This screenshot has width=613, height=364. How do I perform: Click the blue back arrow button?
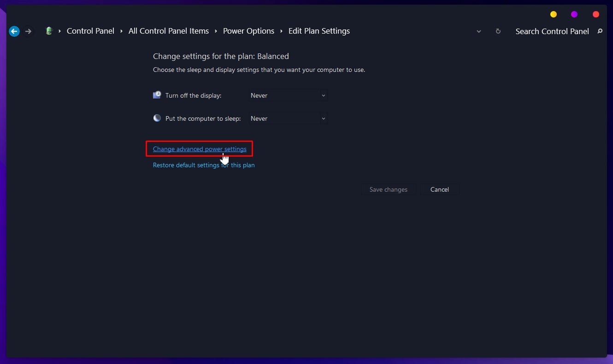pos(14,31)
